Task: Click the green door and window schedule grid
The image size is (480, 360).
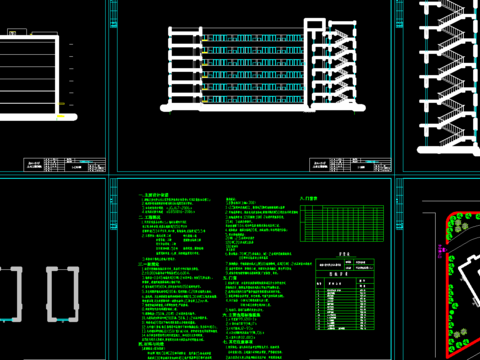Action: 342,223
